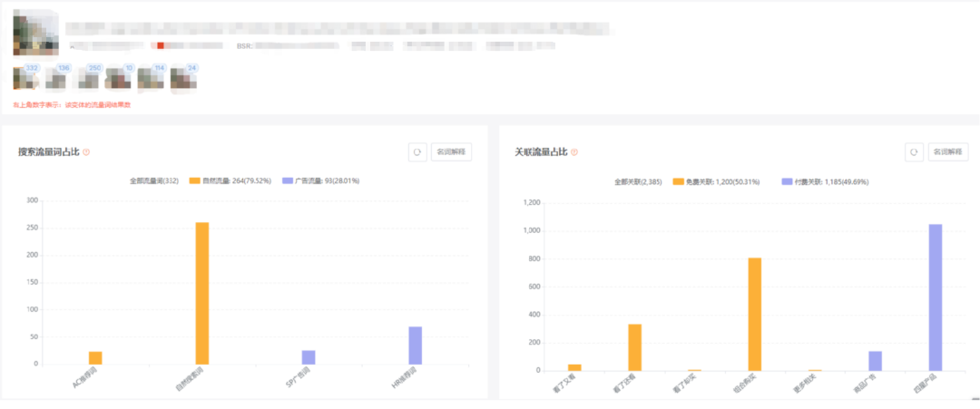Click the SP广告词 bar
Viewport: 980px width, 409px height.
tap(309, 357)
